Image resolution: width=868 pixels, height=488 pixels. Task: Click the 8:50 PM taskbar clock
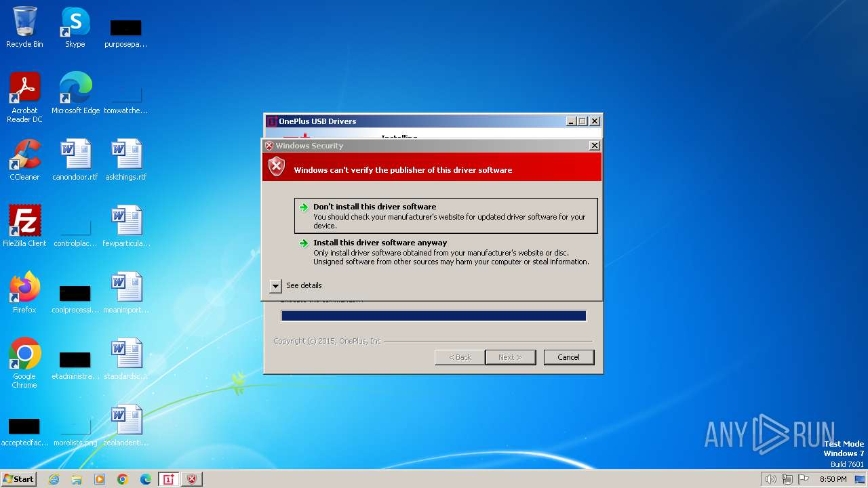point(833,479)
